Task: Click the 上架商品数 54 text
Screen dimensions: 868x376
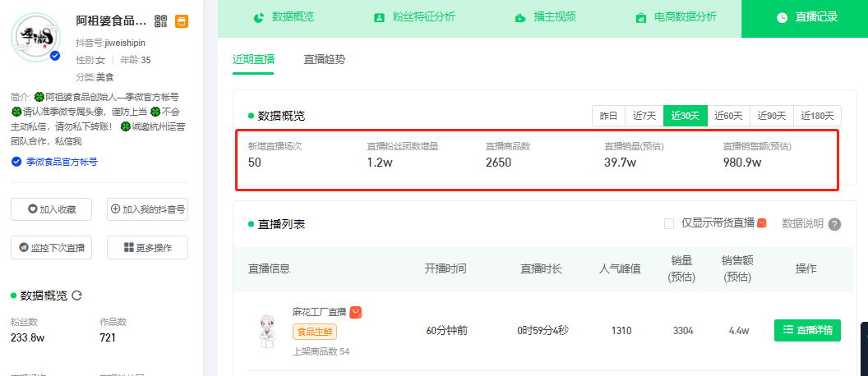Action: tap(321, 351)
